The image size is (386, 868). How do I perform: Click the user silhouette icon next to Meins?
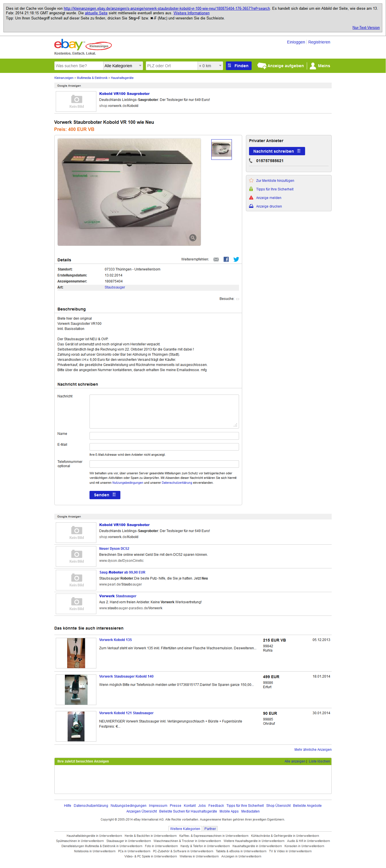[313, 66]
